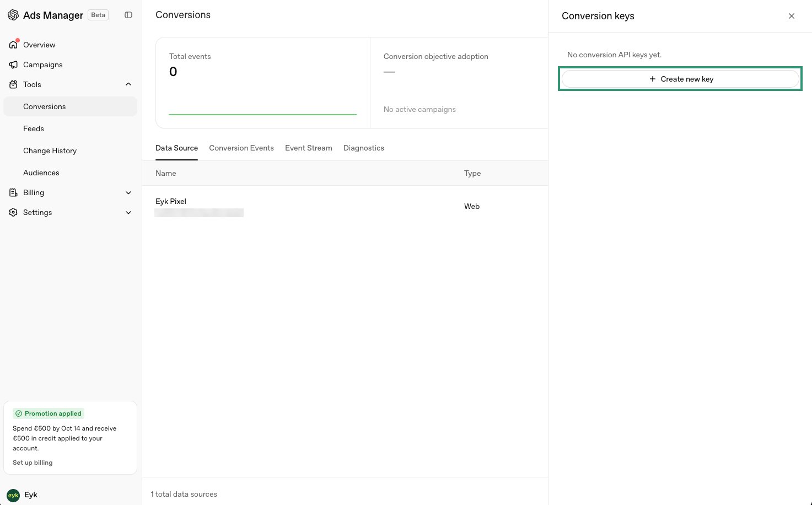Click the 'No conversion API keys yet.' message
Viewport: 812px width, 505px height.
tap(614, 55)
